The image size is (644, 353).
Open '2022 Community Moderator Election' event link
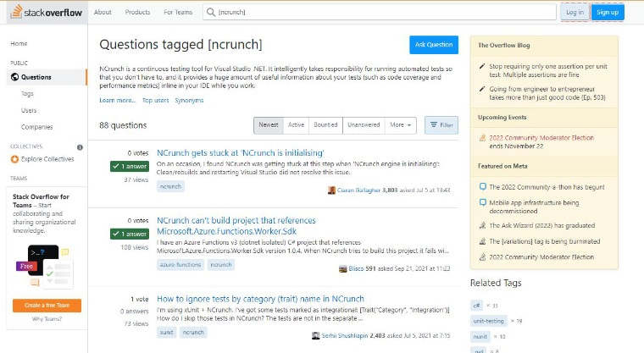[x=541, y=137]
